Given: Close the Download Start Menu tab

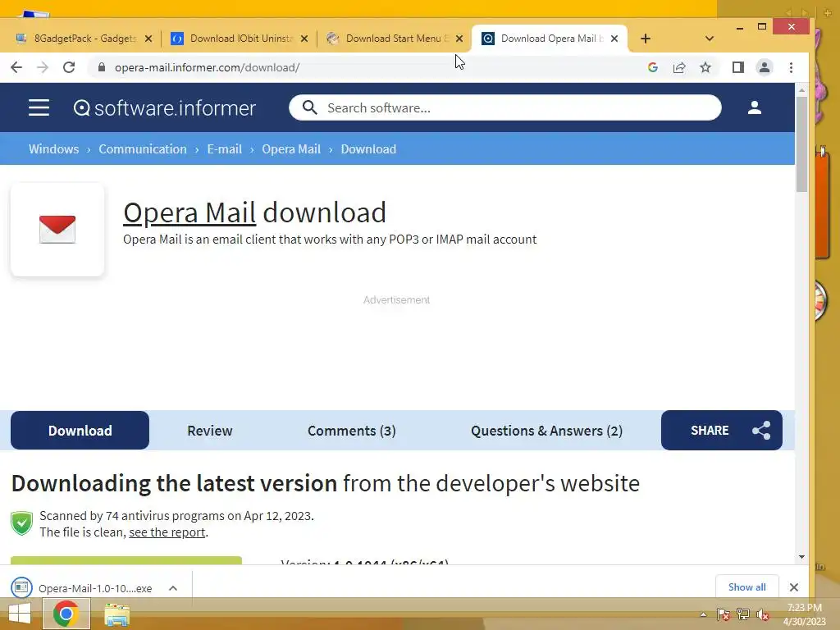Looking at the screenshot, I should [459, 39].
